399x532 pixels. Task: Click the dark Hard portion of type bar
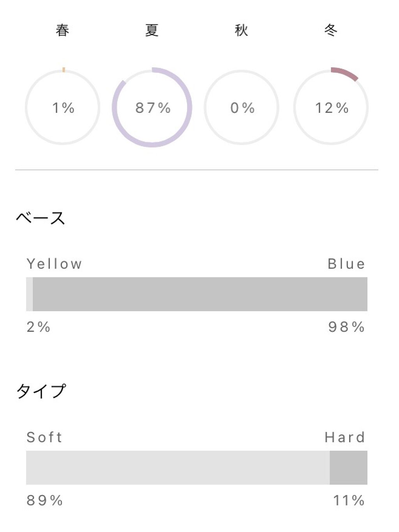click(x=348, y=467)
